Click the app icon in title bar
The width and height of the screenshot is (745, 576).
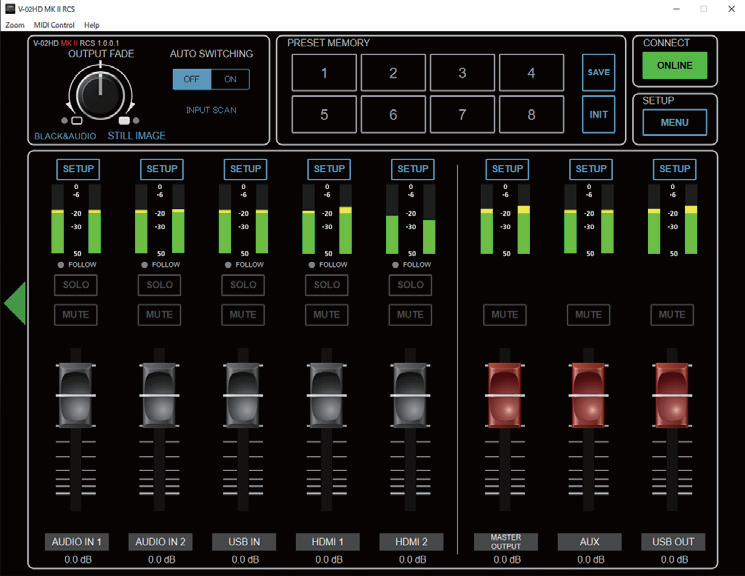click(10, 9)
